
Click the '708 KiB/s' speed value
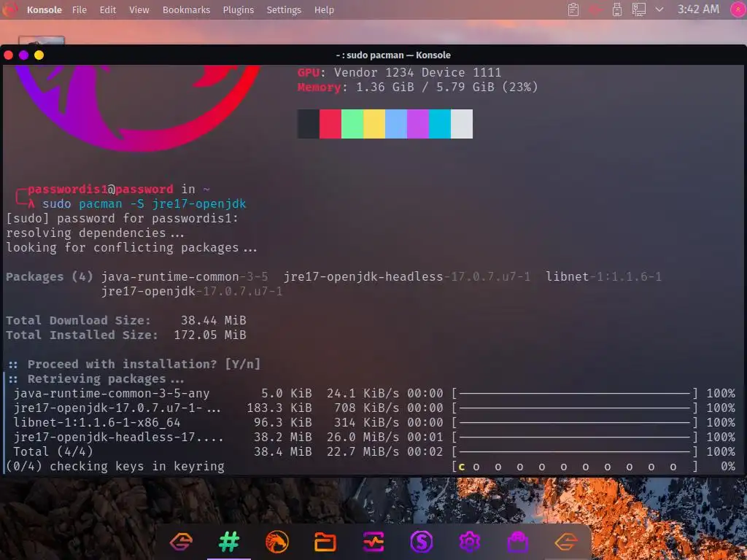[367, 408]
